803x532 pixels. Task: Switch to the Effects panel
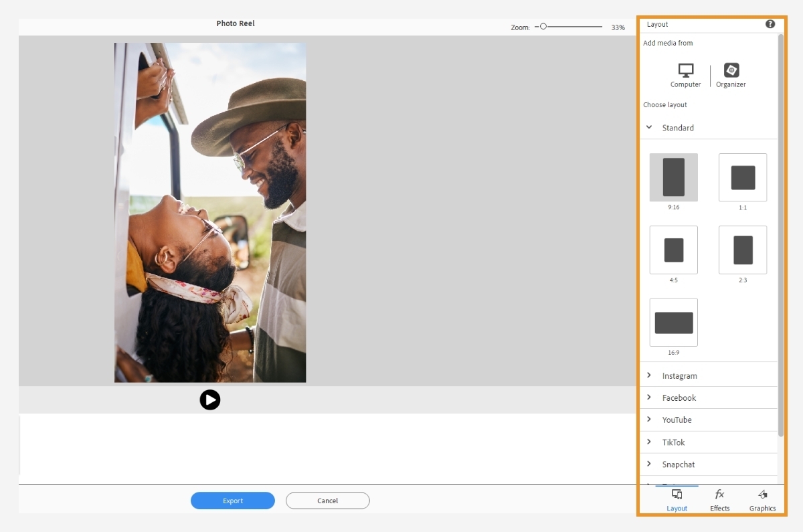pos(719,499)
